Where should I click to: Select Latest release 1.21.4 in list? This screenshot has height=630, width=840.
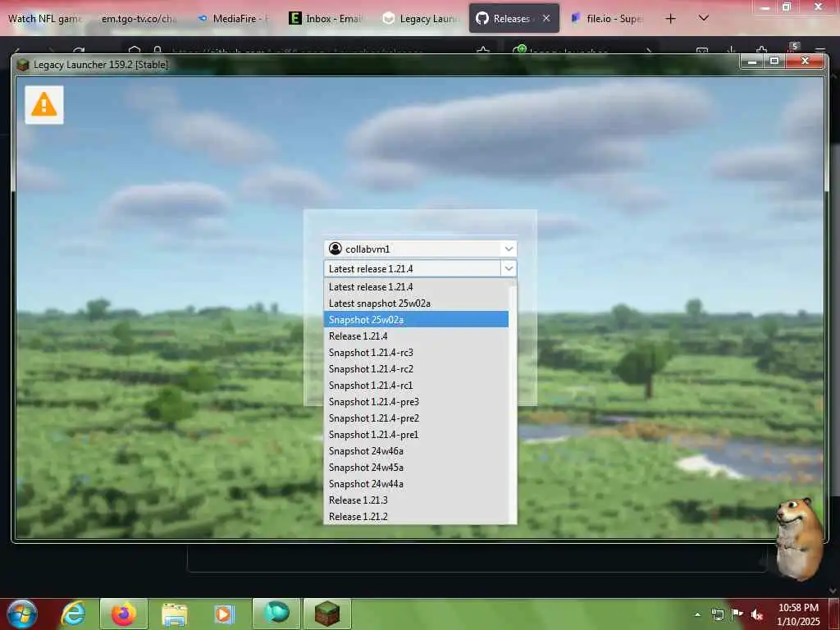pos(416,286)
